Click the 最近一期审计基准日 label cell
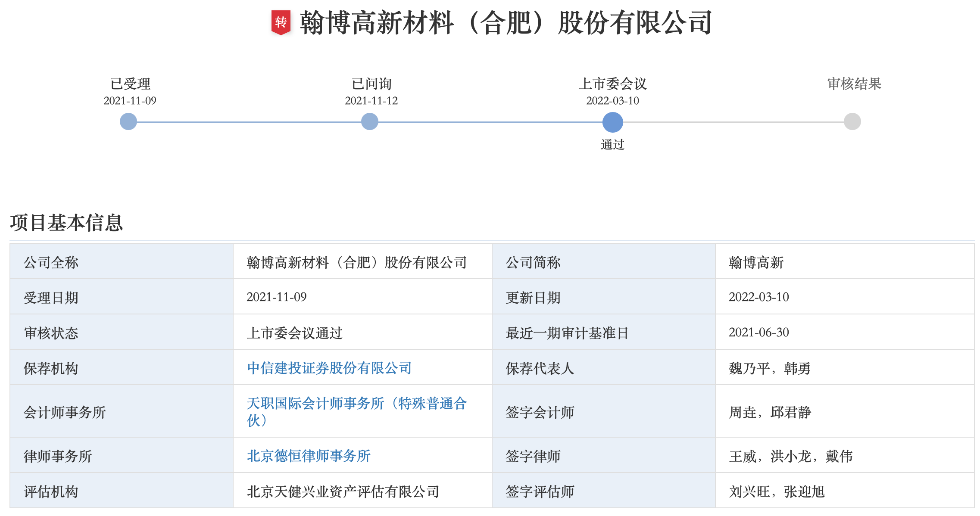The height and width of the screenshot is (516, 980). pos(604,332)
